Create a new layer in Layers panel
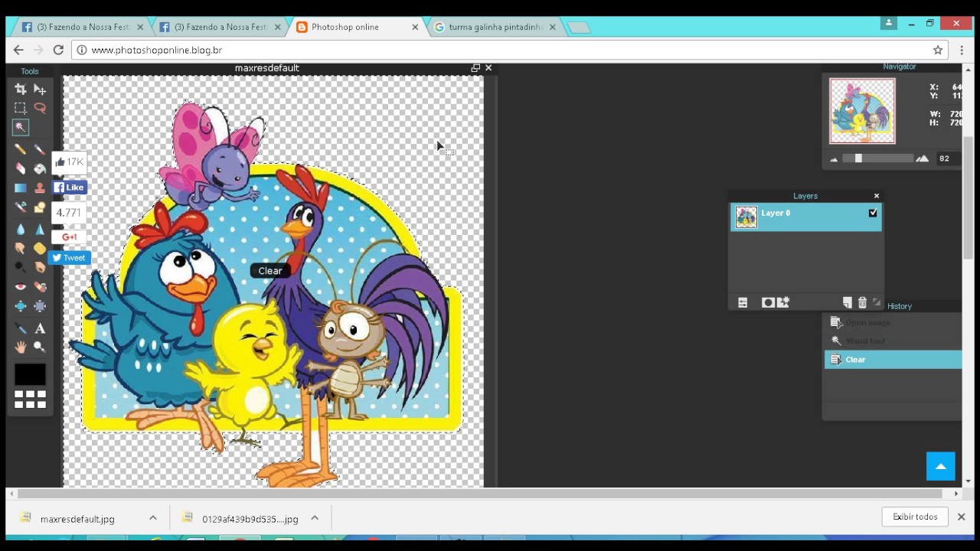The image size is (980, 551). point(848,303)
